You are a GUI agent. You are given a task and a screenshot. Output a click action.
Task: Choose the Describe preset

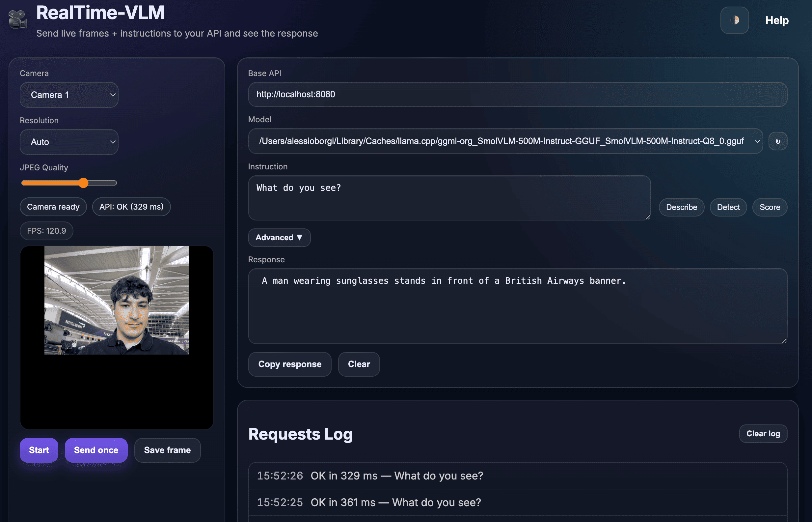[681, 207]
